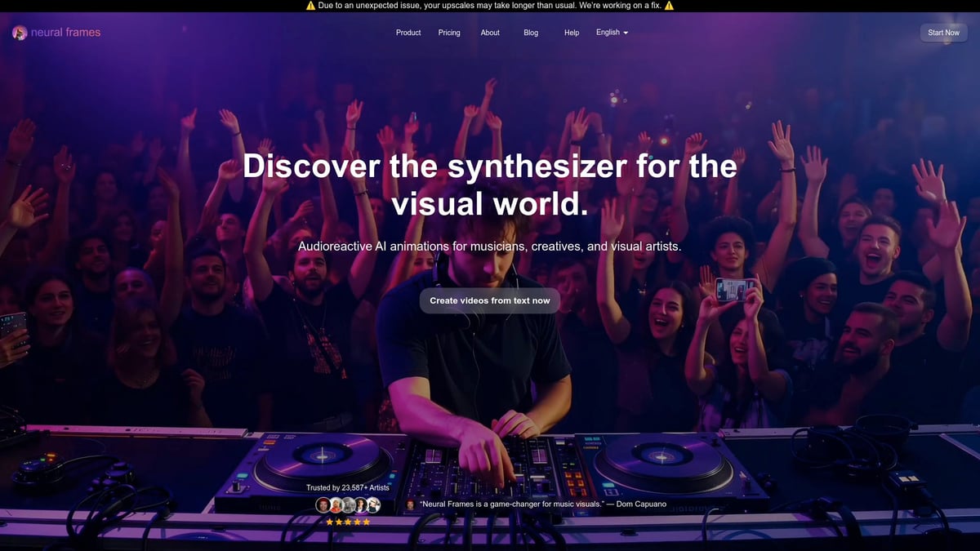Click the five-star rating row
980x551 pixels.
click(x=348, y=522)
